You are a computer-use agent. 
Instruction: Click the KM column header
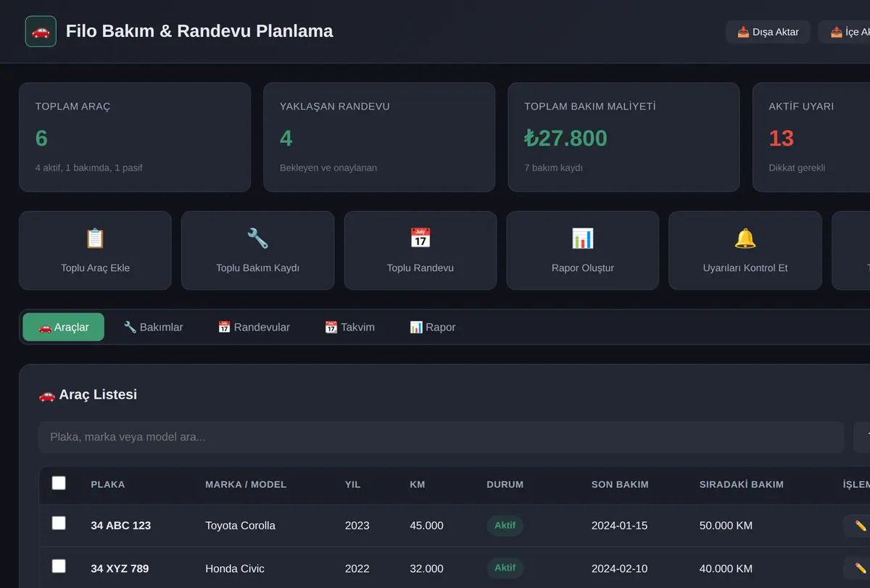(418, 484)
